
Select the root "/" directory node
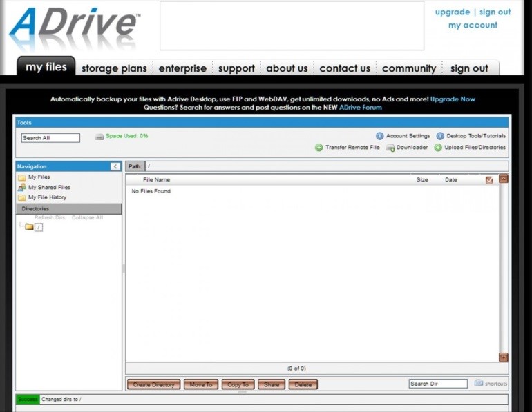[39, 227]
